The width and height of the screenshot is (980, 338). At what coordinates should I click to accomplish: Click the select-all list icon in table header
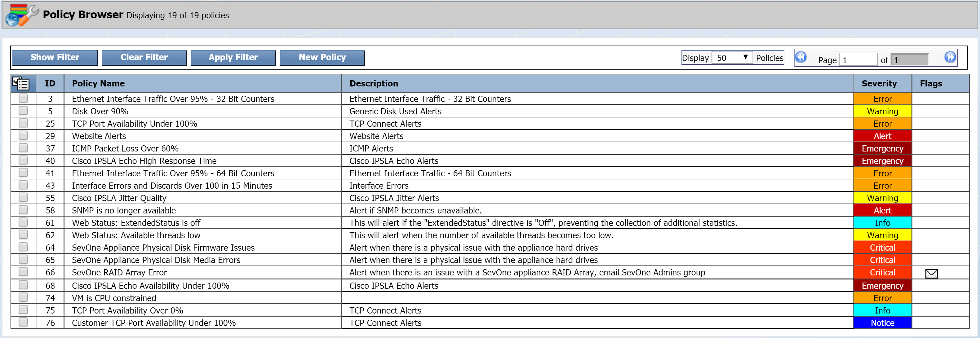pos(20,83)
